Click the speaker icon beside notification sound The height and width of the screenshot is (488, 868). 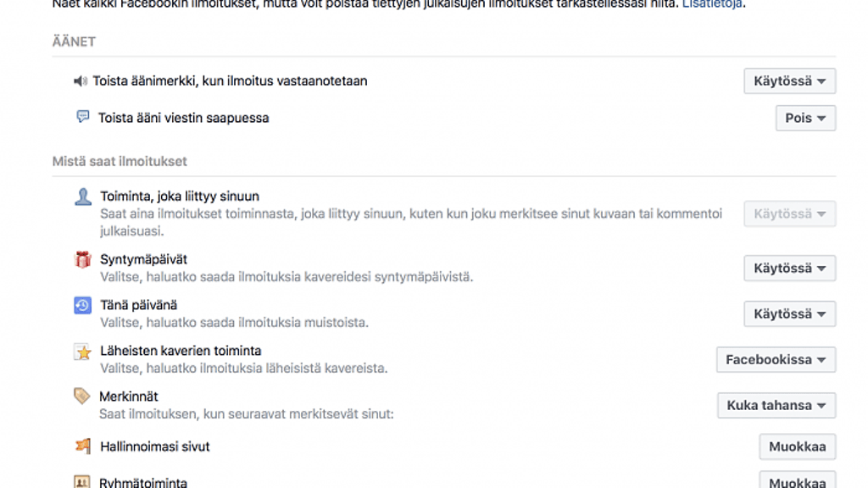tap(81, 81)
